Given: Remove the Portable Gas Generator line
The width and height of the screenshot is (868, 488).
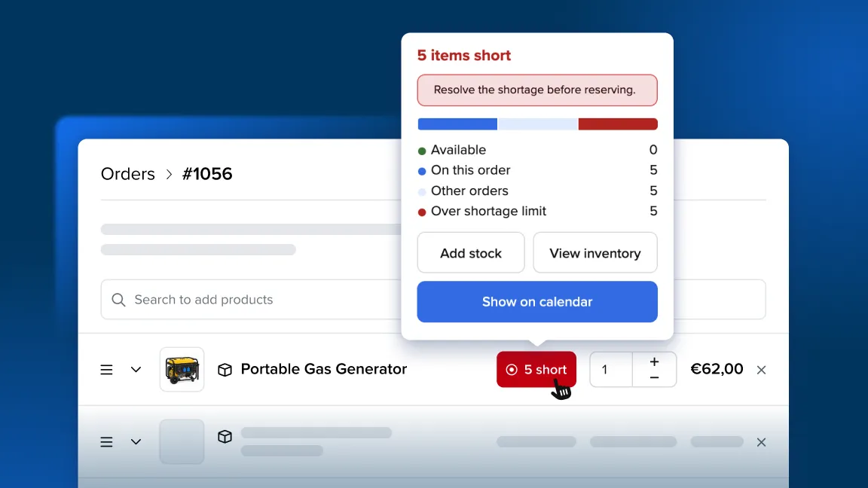Looking at the screenshot, I should pos(761,370).
